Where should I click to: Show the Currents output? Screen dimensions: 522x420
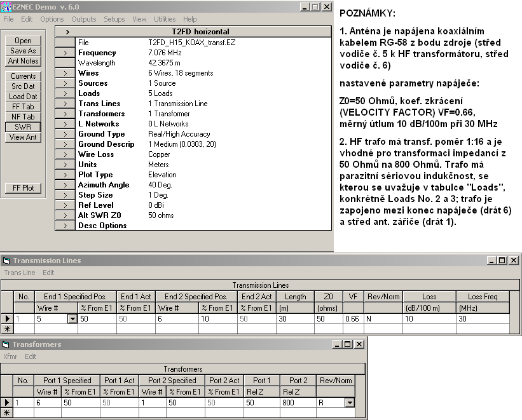(x=23, y=76)
